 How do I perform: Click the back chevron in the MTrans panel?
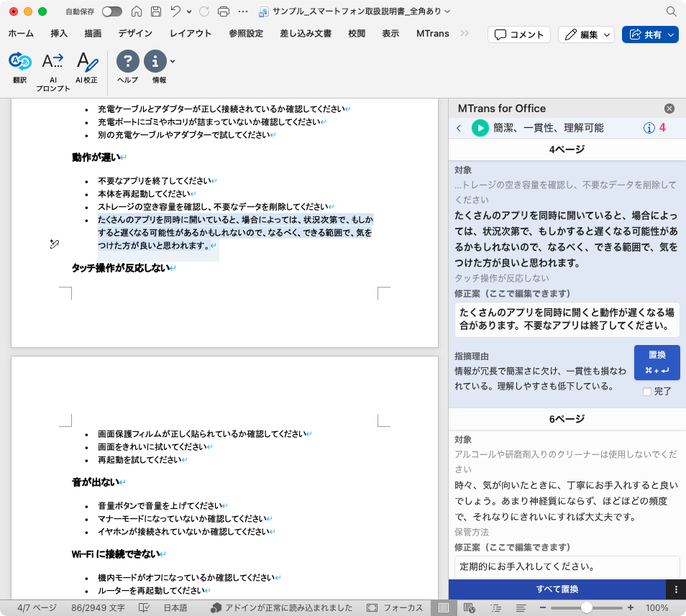click(x=459, y=128)
